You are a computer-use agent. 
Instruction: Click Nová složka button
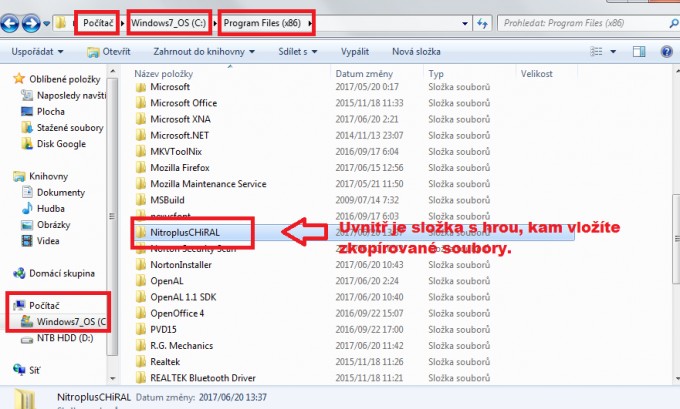416,52
